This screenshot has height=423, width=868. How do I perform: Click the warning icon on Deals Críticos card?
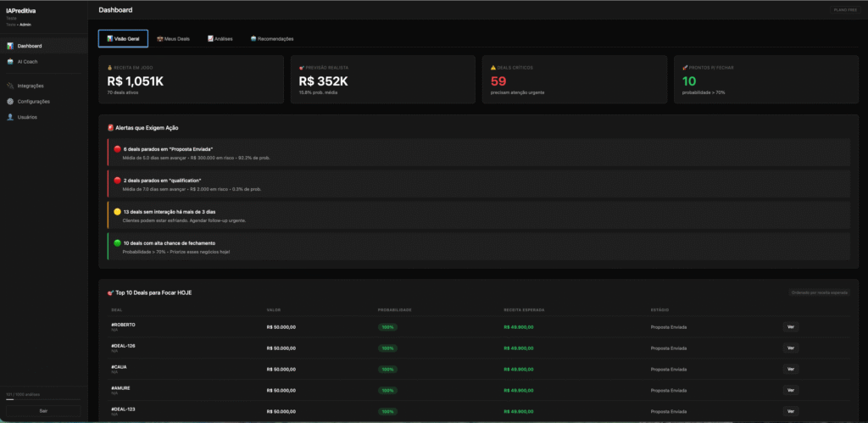(493, 67)
